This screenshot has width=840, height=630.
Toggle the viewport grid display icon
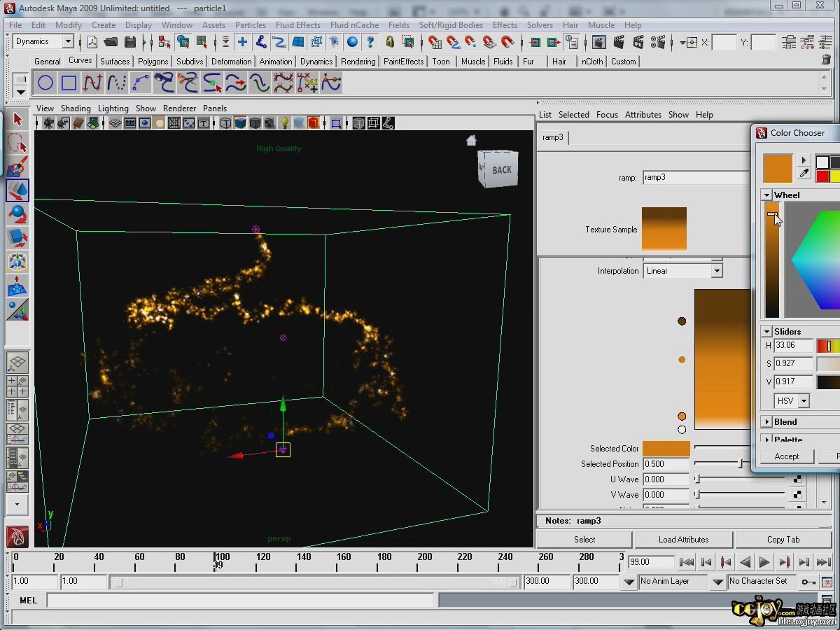115,123
